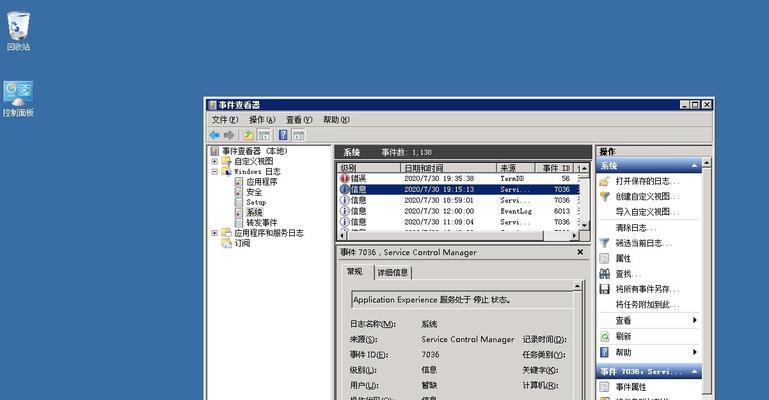Viewport: 769px width, 400px height.
Task: Click the 刷新 refresh icon
Action: point(605,336)
